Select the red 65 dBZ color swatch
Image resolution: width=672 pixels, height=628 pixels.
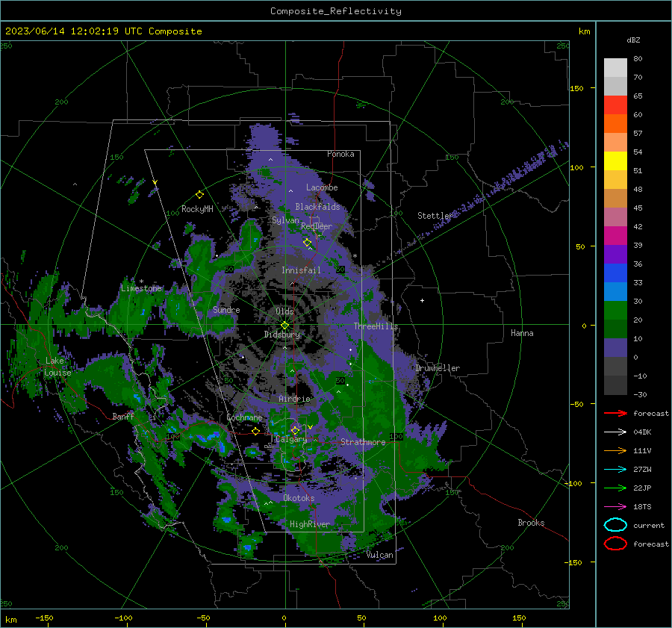tap(615, 105)
